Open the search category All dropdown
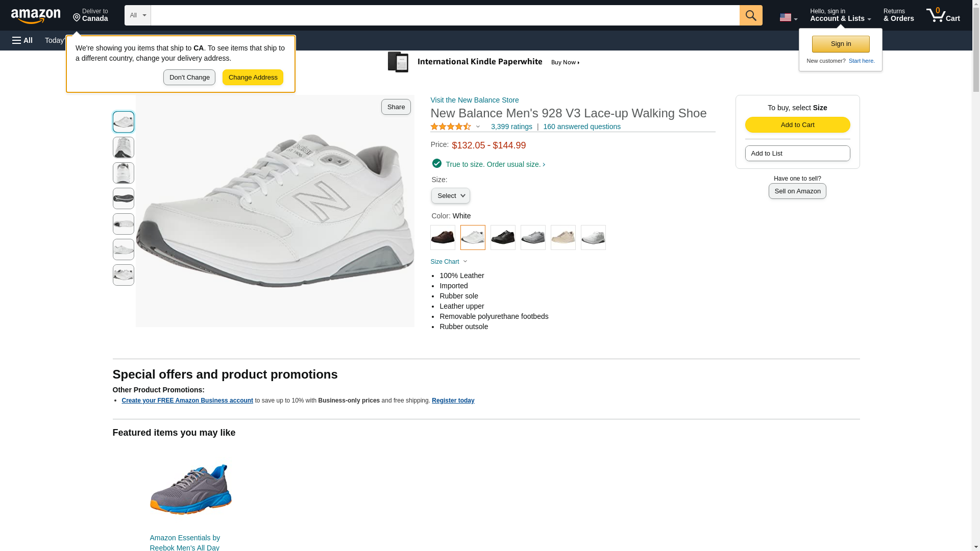 click(x=137, y=15)
